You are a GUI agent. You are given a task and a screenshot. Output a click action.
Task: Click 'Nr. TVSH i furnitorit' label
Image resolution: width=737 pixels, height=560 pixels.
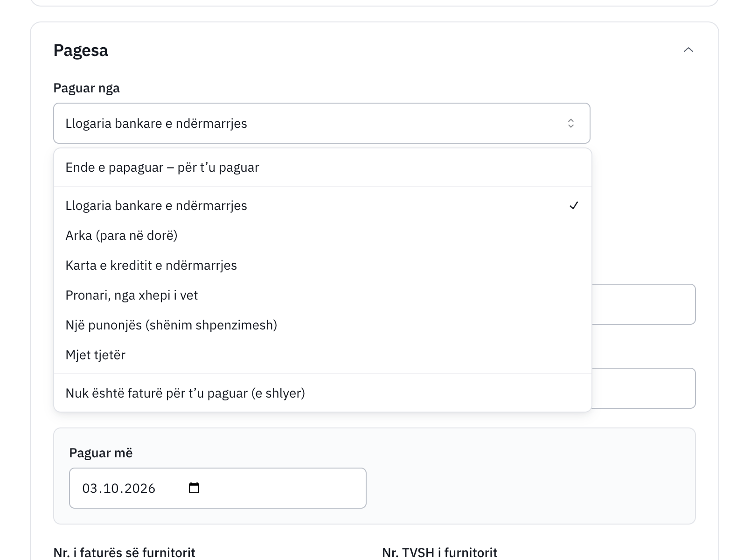tap(440, 553)
